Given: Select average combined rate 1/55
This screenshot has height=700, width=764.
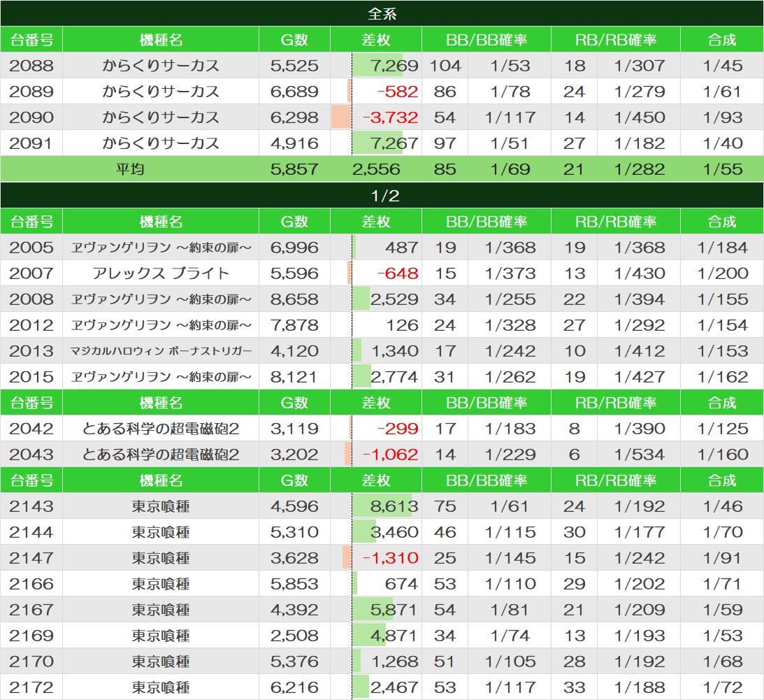Looking at the screenshot, I should 722,169.
